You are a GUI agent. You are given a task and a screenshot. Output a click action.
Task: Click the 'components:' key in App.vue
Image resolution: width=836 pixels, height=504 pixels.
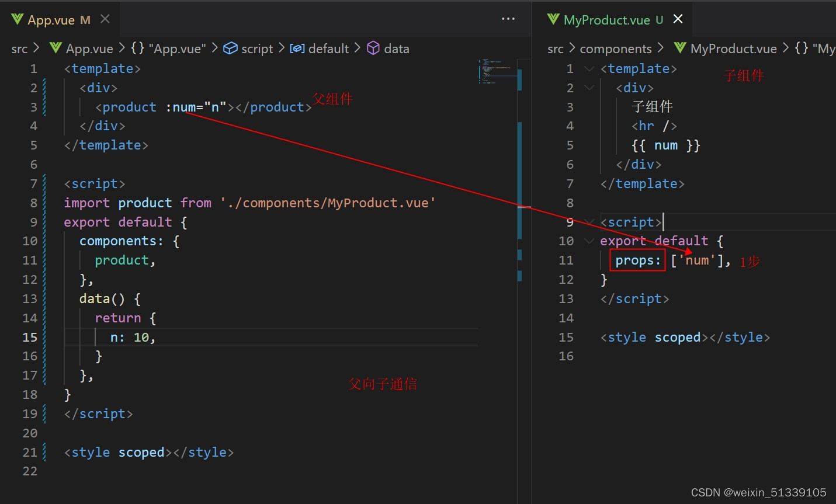[122, 241]
